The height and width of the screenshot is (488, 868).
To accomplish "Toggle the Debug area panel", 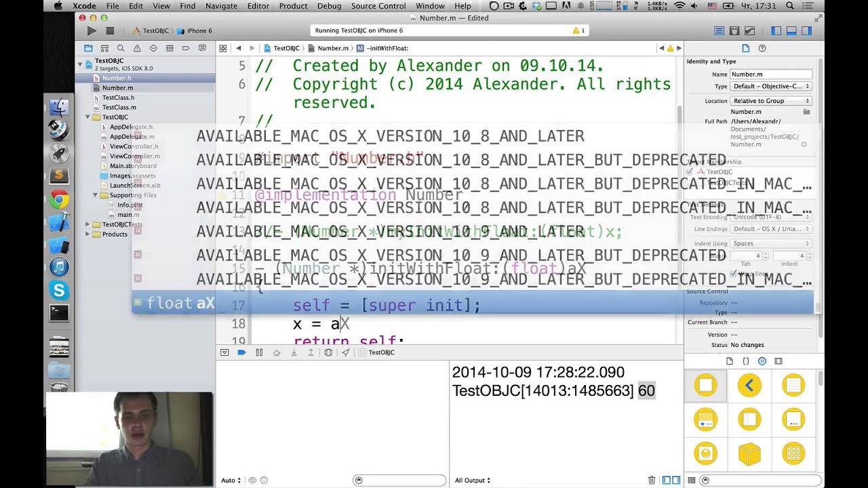I will coord(791,31).
